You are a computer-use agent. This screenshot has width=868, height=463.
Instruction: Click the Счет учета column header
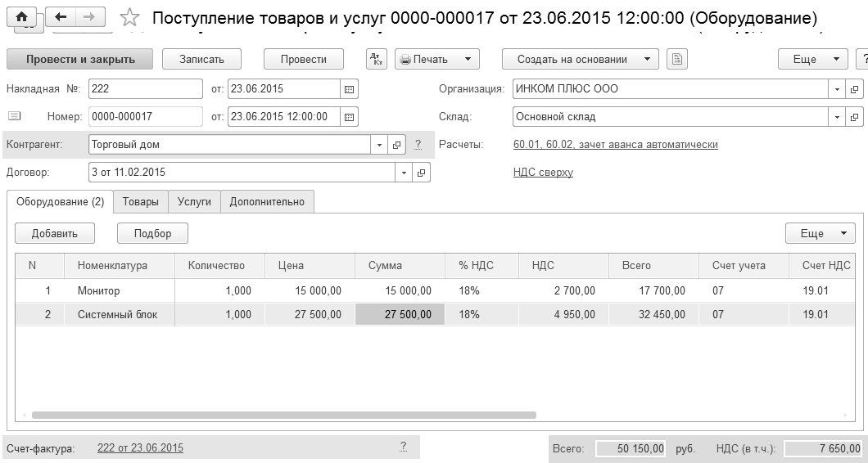[x=744, y=266]
